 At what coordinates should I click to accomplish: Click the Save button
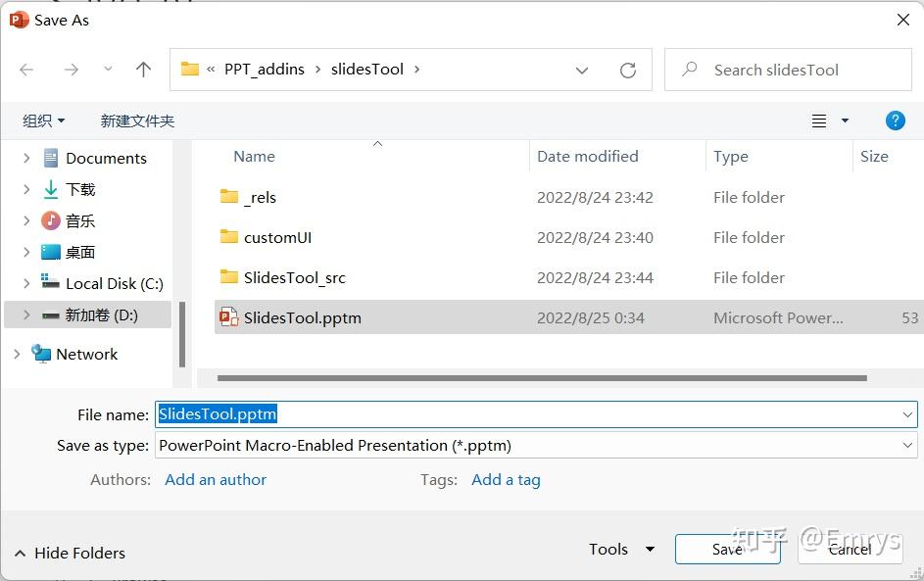[725, 550]
